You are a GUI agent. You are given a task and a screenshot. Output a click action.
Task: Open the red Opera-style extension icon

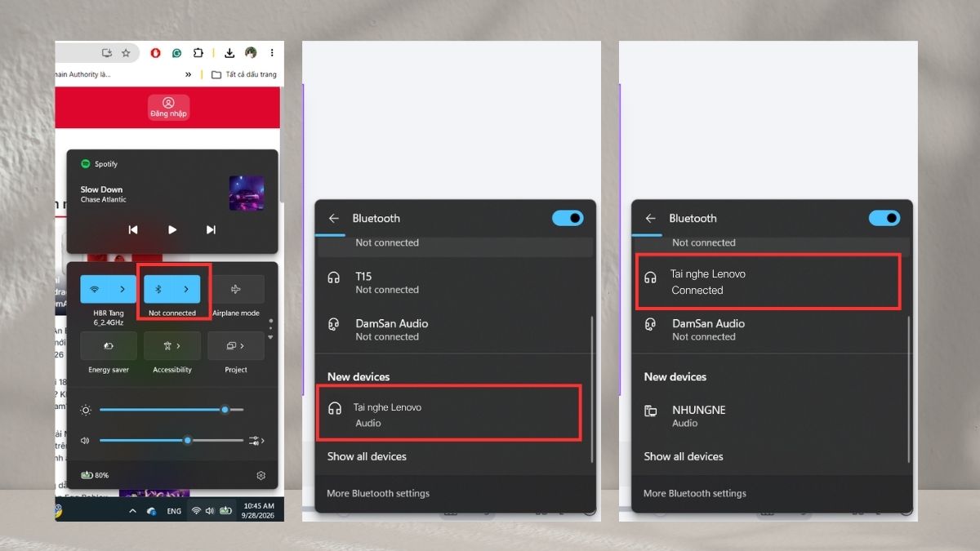coord(156,53)
